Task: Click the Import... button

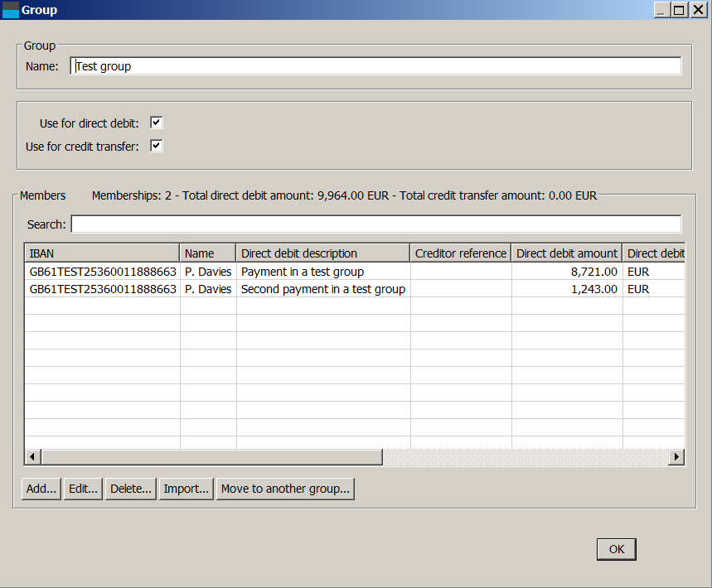Action: tap(186, 489)
